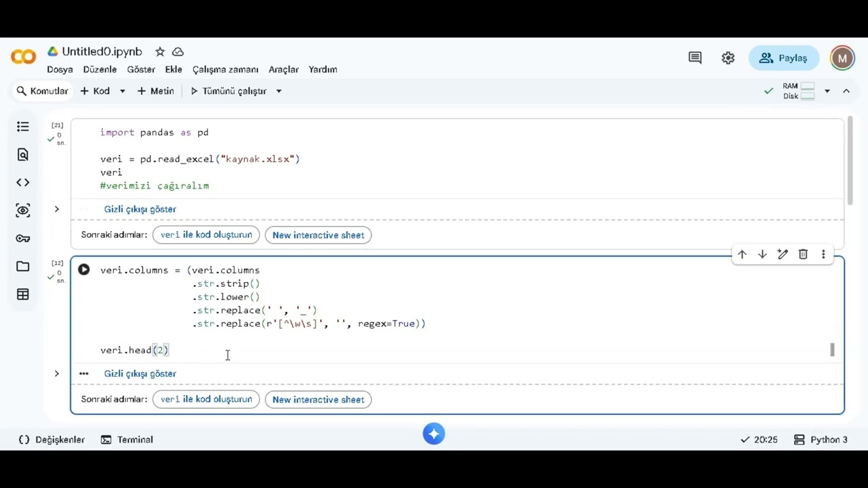Collapse the header with the caret
The image size is (868, 488).
(846, 91)
